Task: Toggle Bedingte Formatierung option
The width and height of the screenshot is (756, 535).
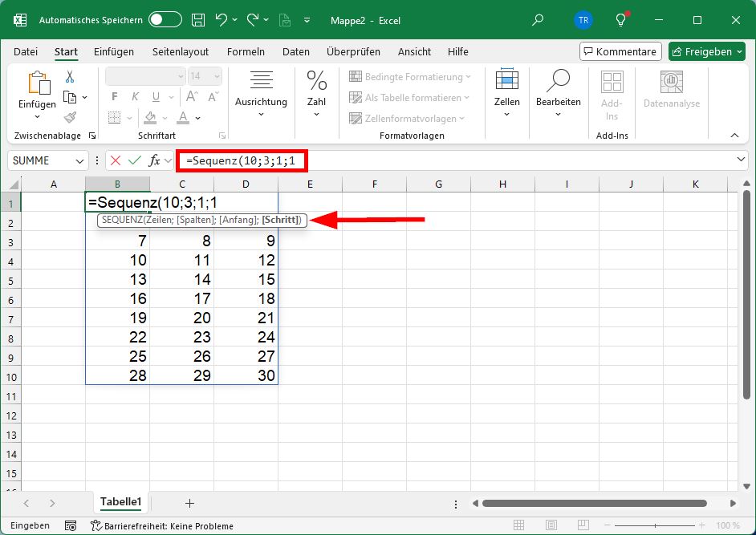Action: (410, 77)
